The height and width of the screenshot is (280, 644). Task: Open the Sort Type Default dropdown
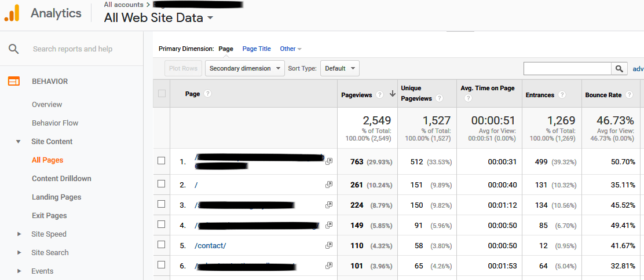340,68
